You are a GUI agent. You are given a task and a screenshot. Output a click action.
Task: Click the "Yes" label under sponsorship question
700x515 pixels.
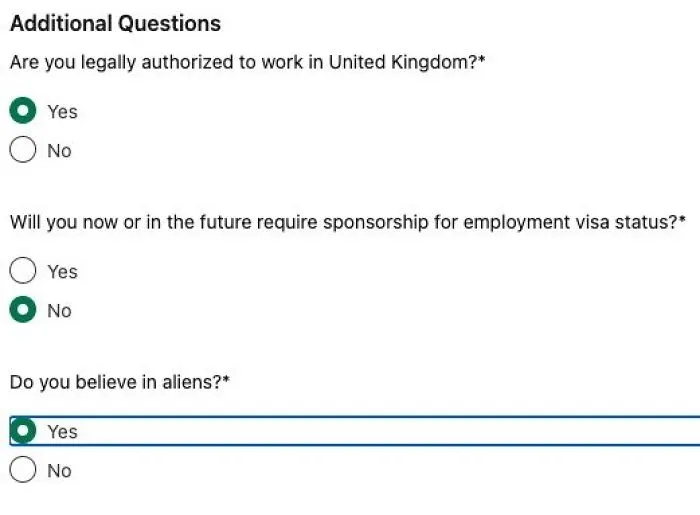[x=62, y=272]
